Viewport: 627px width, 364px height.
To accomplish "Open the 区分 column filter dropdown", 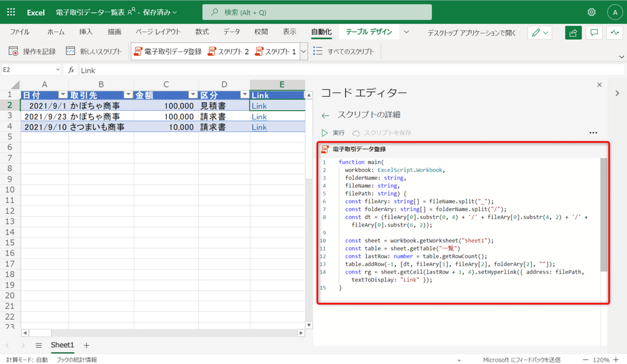I will point(244,95).
